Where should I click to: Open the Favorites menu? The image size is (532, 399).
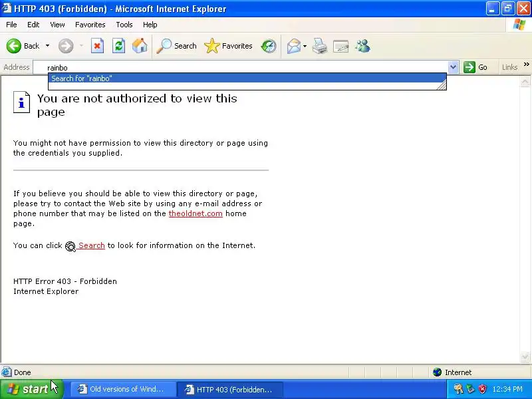point(90,25)
